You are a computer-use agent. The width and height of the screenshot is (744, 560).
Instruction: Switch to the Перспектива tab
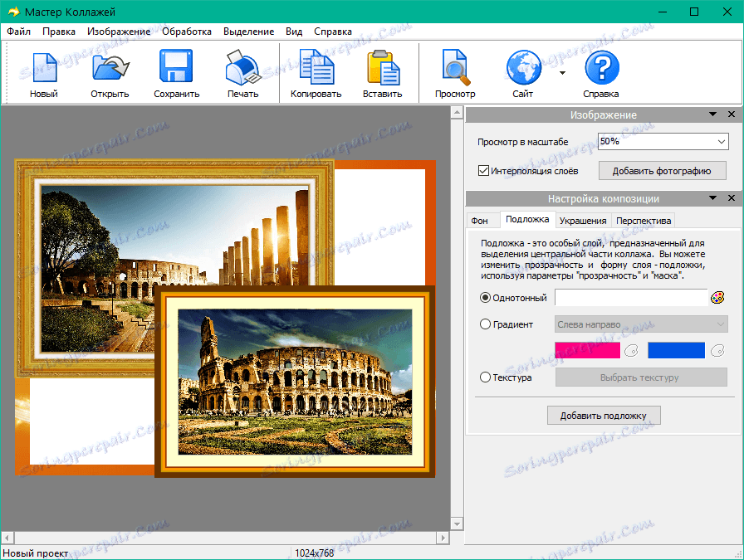[644, 221]
